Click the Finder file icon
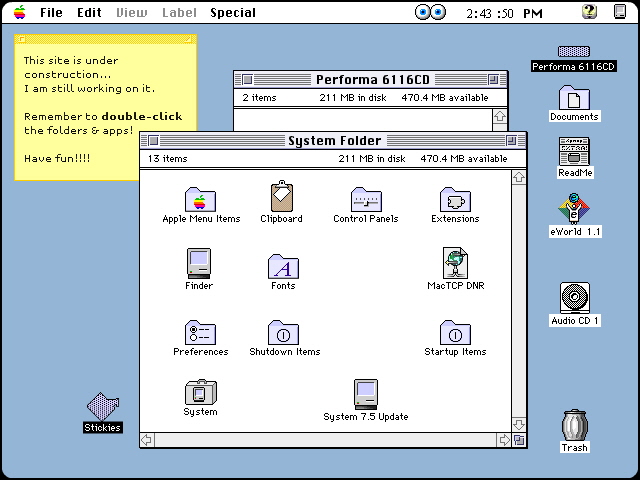The width and height of the screenshot is (640, 480). [199, 263]
